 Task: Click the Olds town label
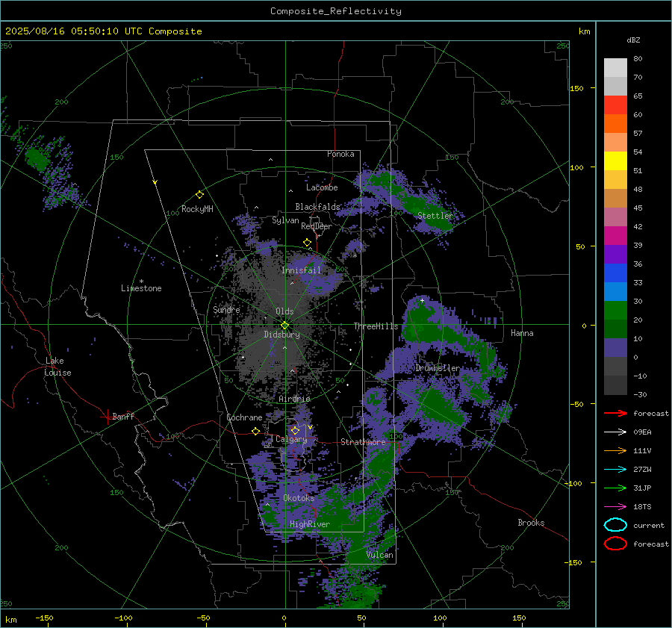[284, 311]
